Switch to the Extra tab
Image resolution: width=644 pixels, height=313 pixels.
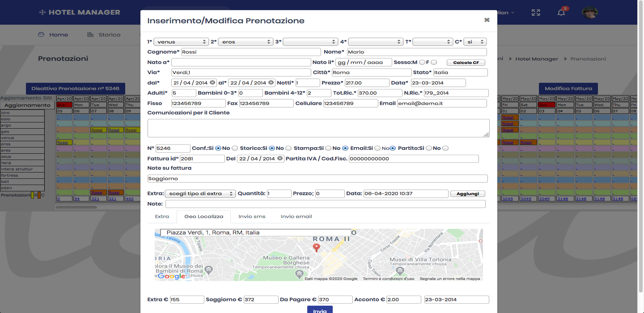coord(162,216)
